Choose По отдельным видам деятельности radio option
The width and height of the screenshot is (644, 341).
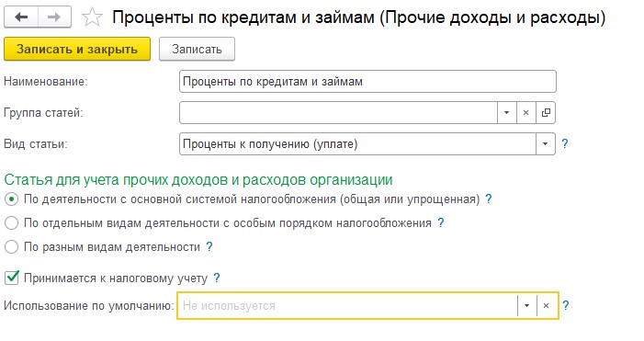coord(11,223)
